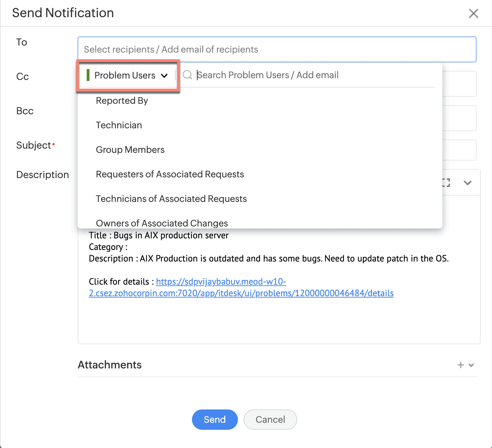Viewport: 492px width, 448px height.
Task: Select Reported By recipient option
Action: (122, 101)
